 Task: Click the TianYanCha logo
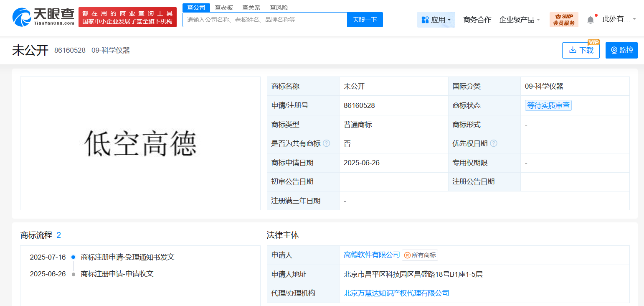[43, 17]
